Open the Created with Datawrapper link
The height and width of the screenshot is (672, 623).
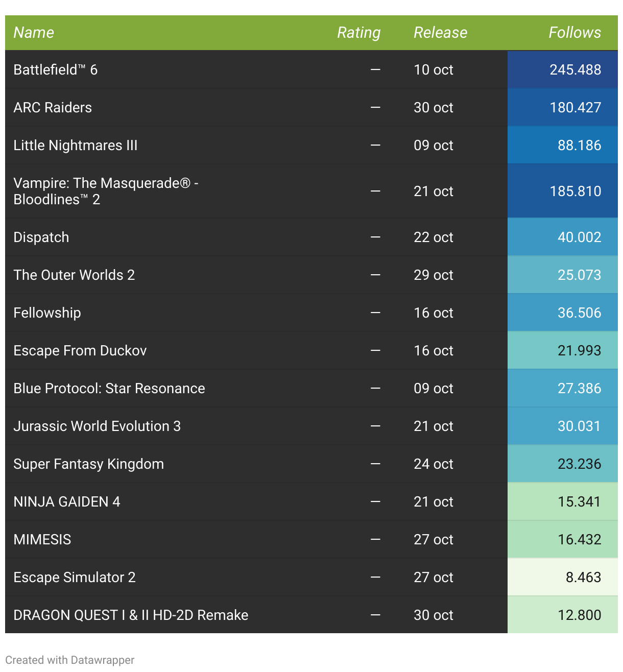(x=70, y=660)
